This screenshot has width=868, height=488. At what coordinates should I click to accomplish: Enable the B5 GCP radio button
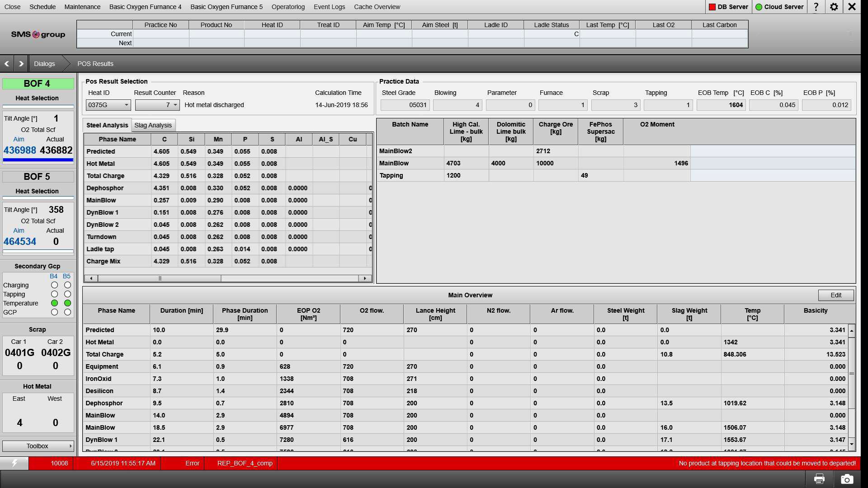point(67,312)
